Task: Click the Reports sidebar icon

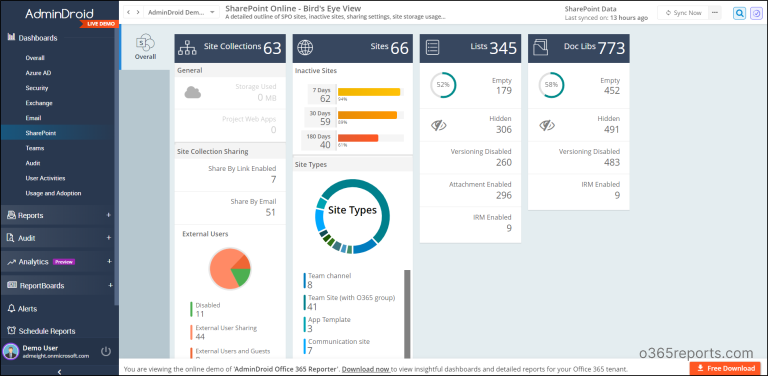Action: click(x=11, y=215)
